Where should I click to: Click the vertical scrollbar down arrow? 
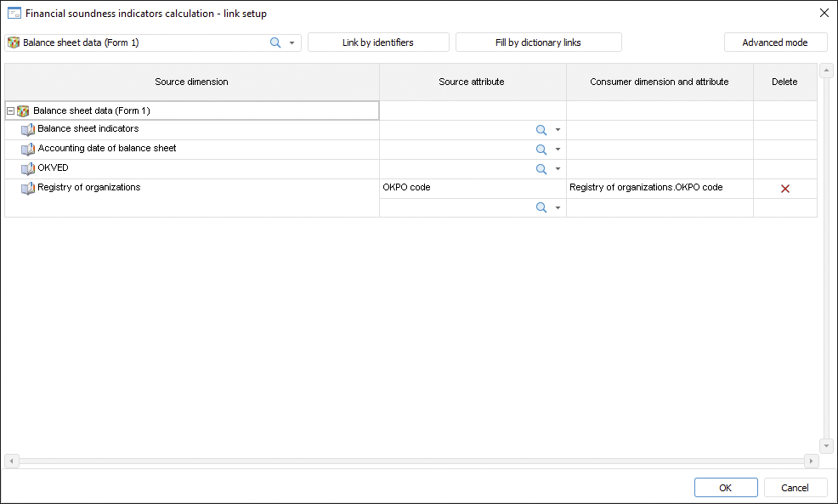coord(826,446)
